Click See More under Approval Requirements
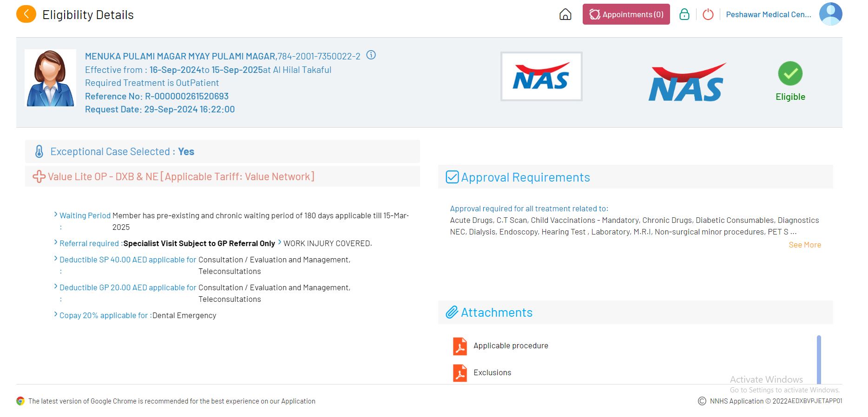The width and height of the screenshot is (868, 417). pos(805,245)
